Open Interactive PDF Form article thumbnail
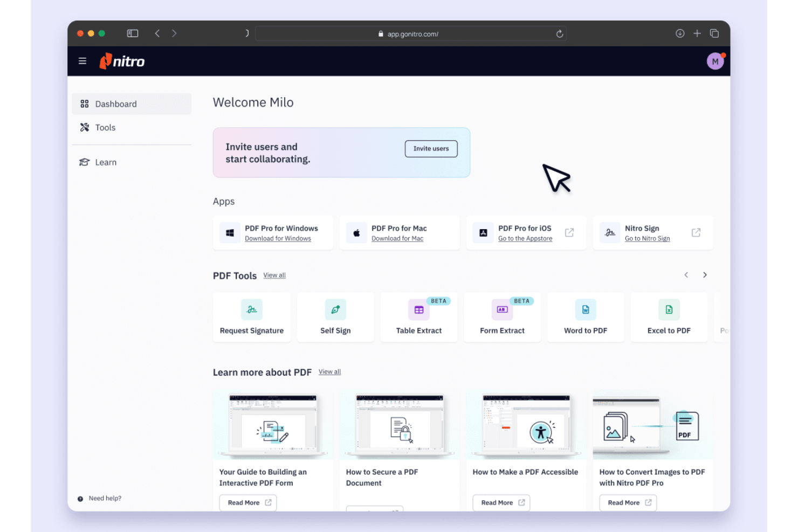 pyautogui.click(x=273, y=425)
